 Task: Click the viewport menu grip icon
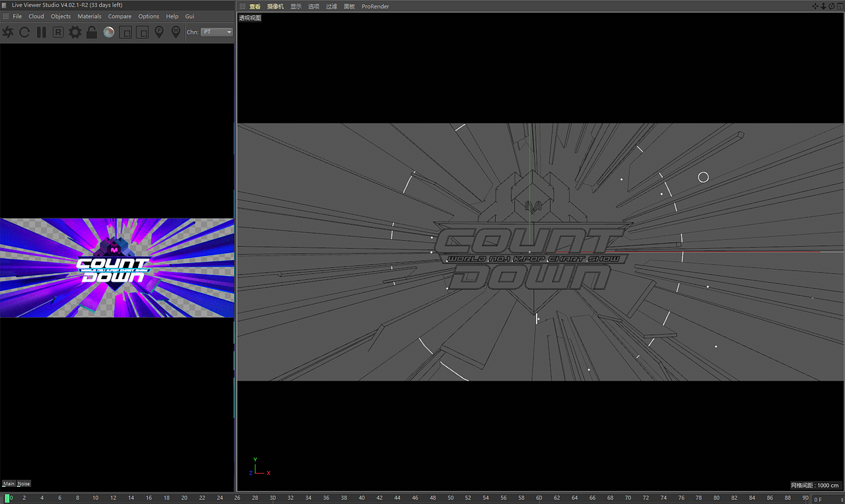coord(242,7)
